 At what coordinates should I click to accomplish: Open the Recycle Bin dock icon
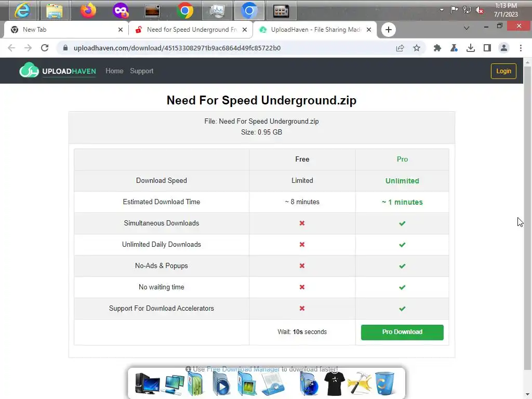click(x=385, y=384)
